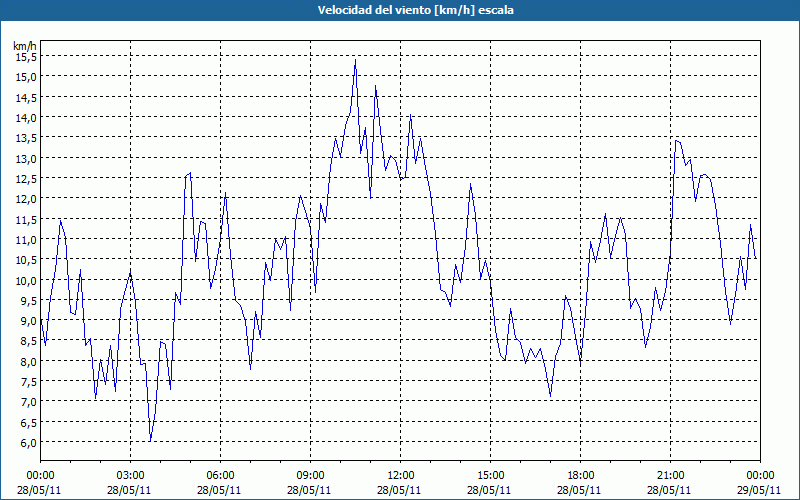
Task: Click the 29/05/11 date label
Action: pos(760,490)
